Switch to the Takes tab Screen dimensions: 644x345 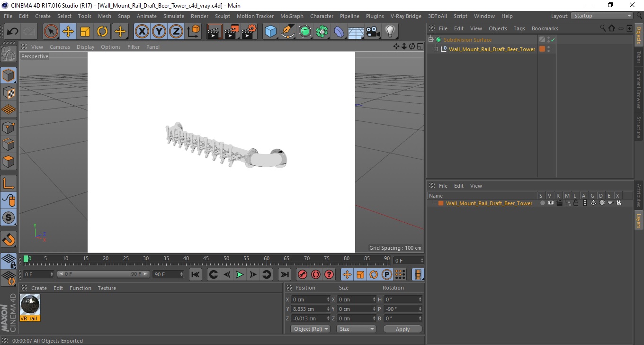[x=639, y=56]
